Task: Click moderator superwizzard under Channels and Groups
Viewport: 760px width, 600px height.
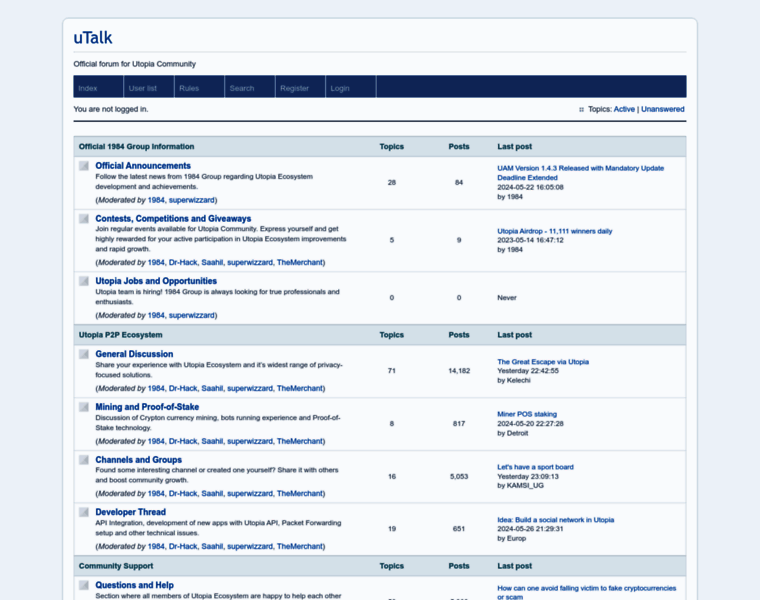Action: tap(250, 493)
